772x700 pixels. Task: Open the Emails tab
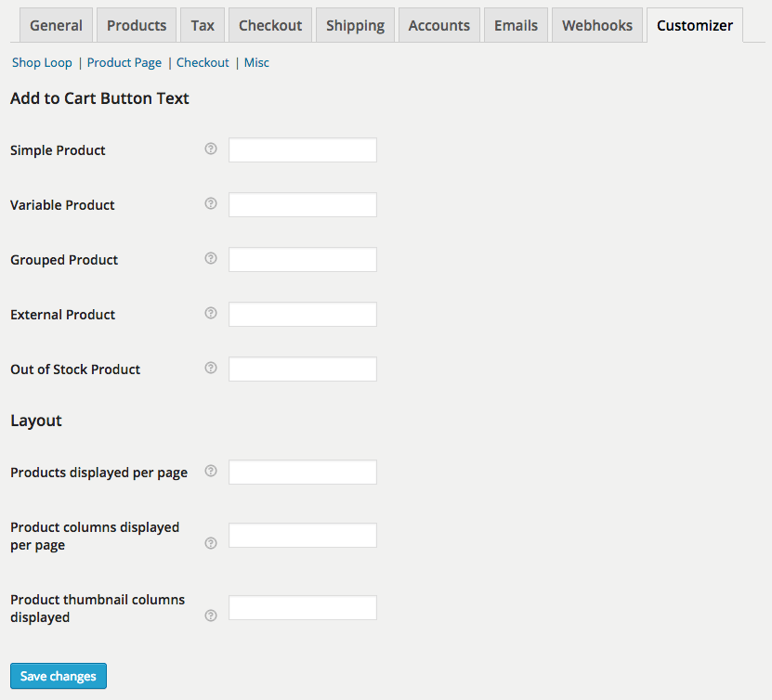click(516, 25)
